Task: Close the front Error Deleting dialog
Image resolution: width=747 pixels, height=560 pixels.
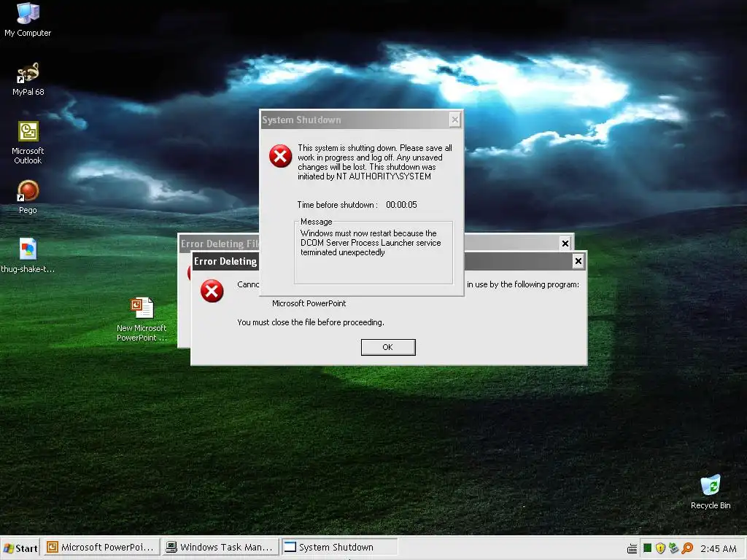Action: tap(578, 261)
